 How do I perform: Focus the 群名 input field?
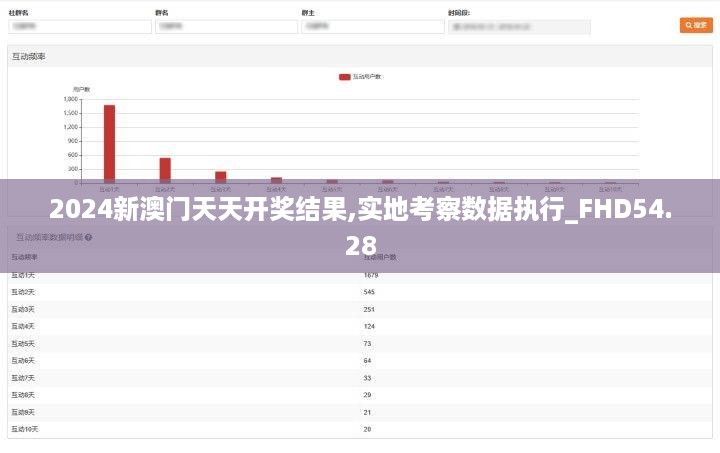(226, 27)
